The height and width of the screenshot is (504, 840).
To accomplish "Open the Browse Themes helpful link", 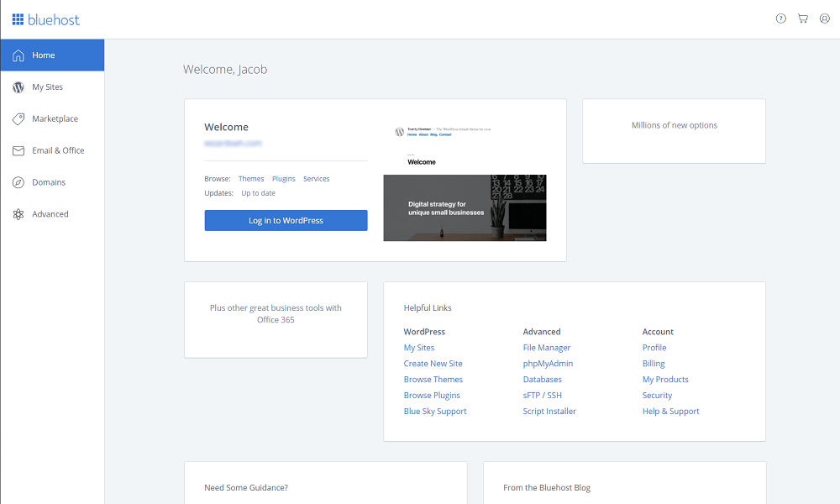I will pyautogui.click(x=433, y=379).
